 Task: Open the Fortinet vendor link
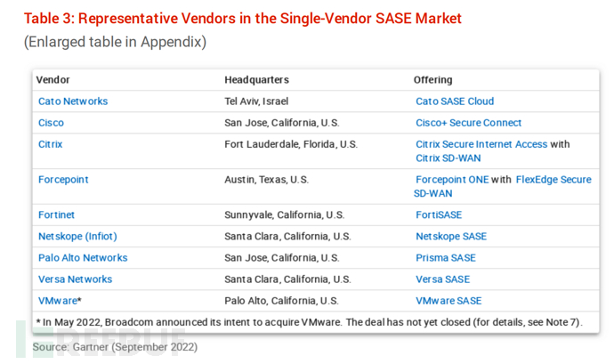(x=56, y=214)
